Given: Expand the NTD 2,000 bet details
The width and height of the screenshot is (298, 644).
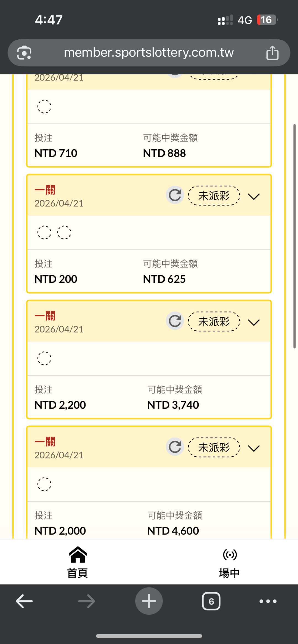Looking at the screenshot, I should pyautogui.click(x=254, y=448).
